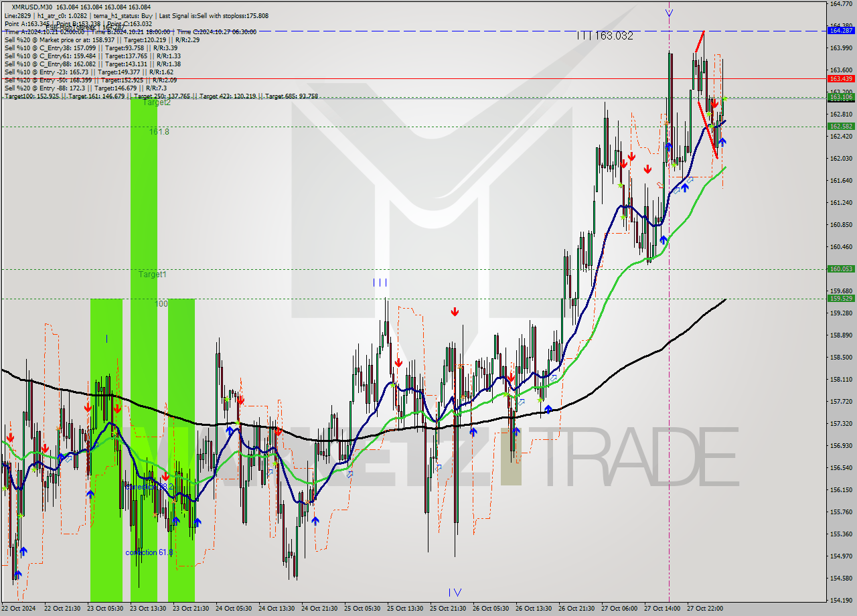
Task: Click the '27 Oct 14:00' time label
Action: click(663, 608)
